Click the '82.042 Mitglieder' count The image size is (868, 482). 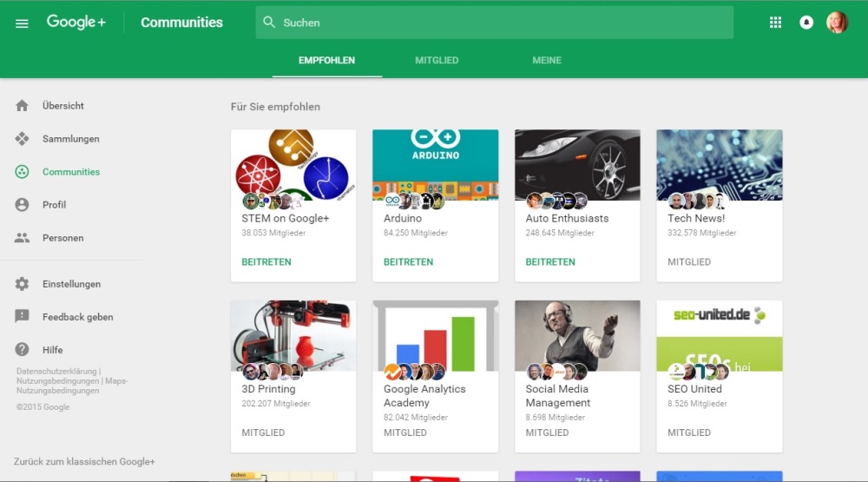pos(415,417)
